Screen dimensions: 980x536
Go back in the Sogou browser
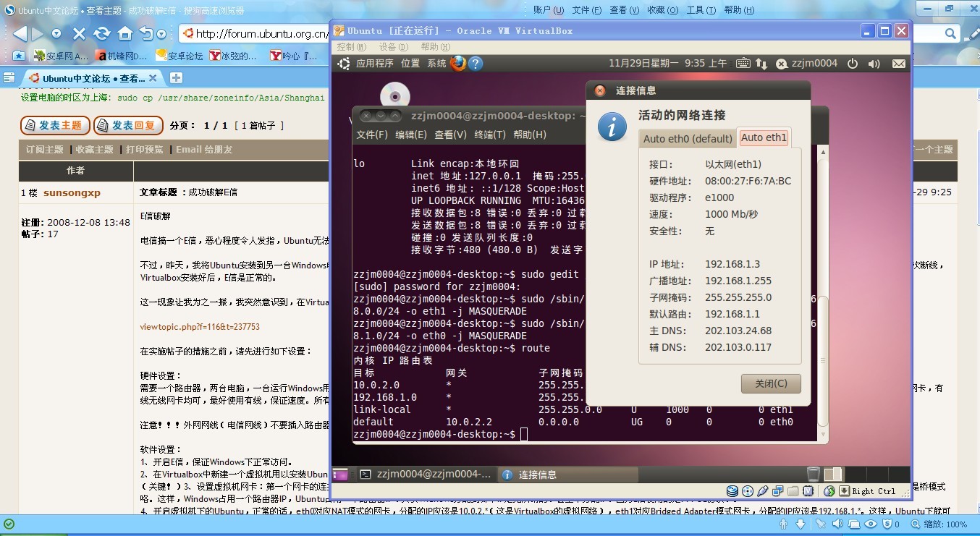pos(20,33)
